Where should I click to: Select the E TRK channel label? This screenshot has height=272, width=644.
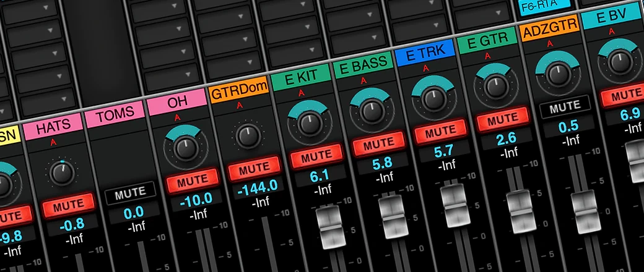click(x=425, y=53)
